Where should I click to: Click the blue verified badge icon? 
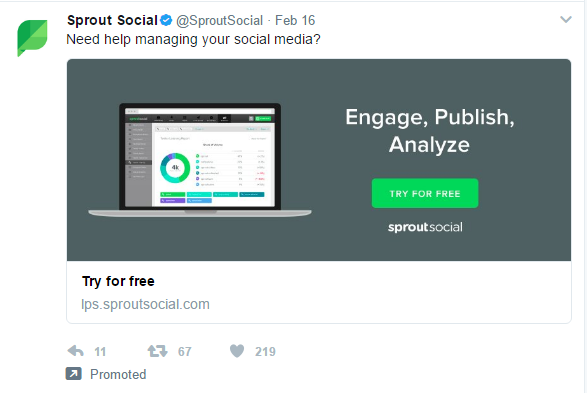pyautogui.click(x=166, y=20)
